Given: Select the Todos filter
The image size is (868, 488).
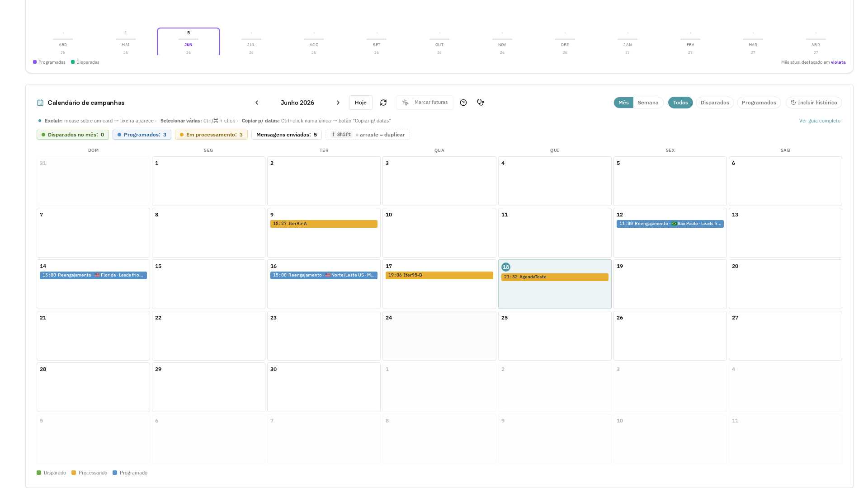Looking at the screenshot, I should click(680, 103).
